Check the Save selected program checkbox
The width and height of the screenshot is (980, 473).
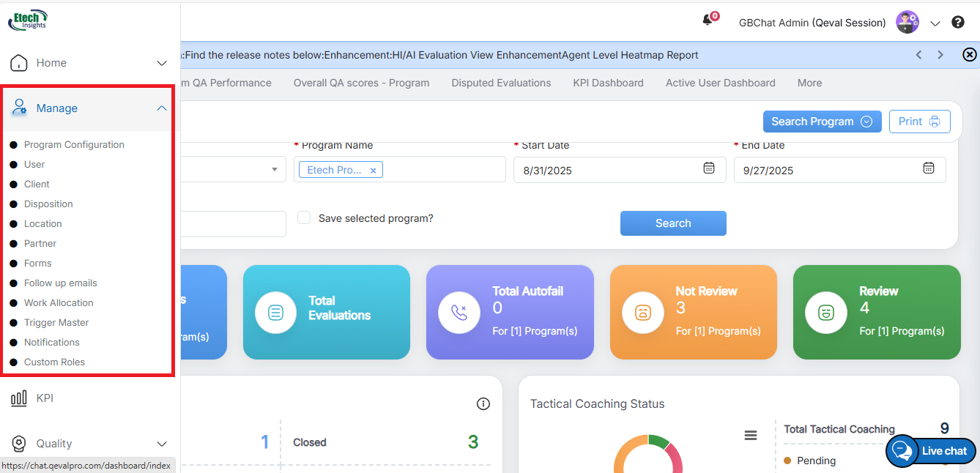[x=304, y=218]
